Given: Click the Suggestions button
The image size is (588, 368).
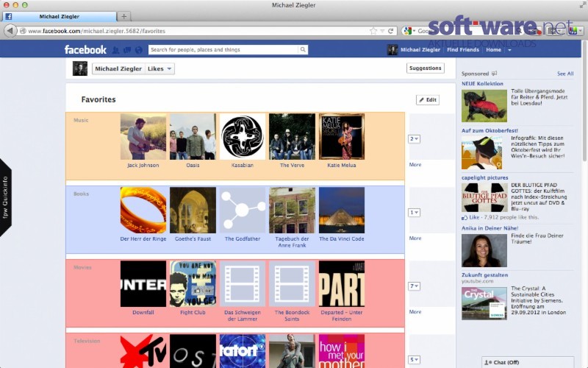Looking at the screenshot, I should coord(426,68).
